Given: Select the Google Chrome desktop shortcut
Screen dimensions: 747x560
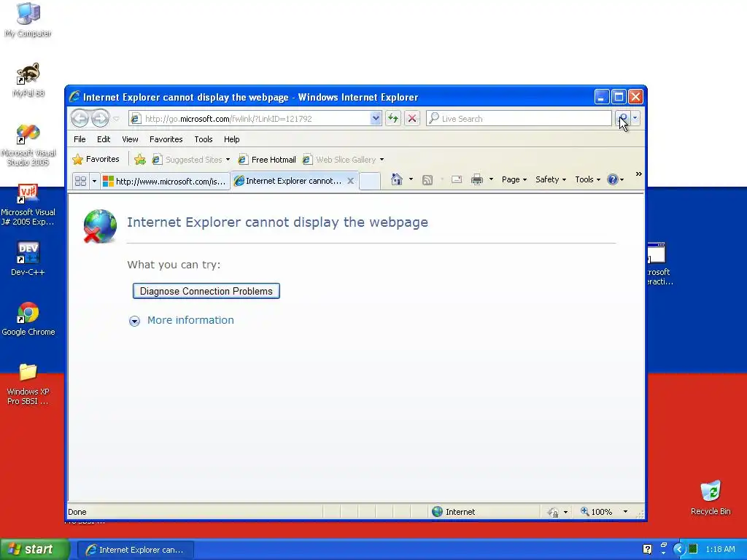Looking at the screenshot, I should 28,318.
